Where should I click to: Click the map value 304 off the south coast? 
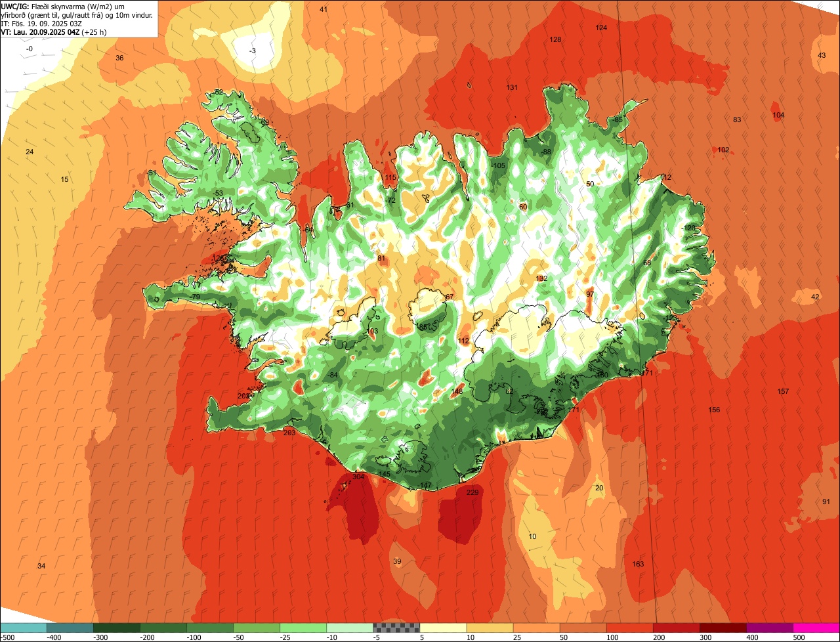point(358,477)
